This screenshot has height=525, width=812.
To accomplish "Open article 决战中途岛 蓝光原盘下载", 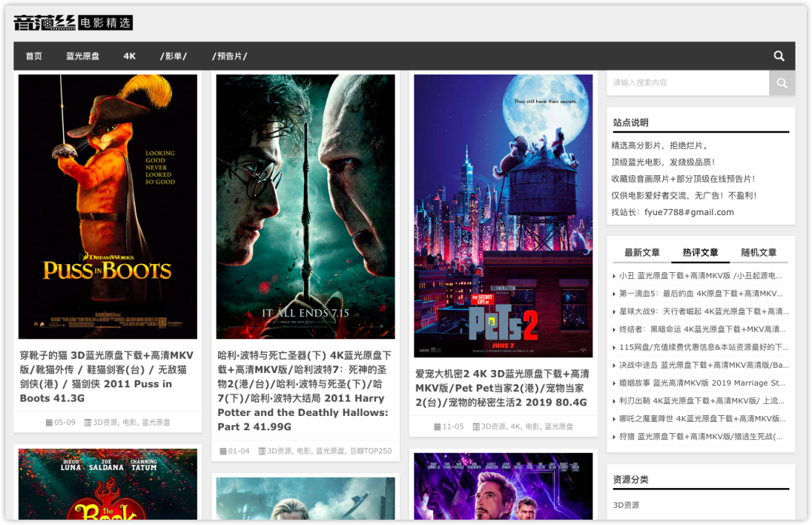I will click(x=704, y=365).
